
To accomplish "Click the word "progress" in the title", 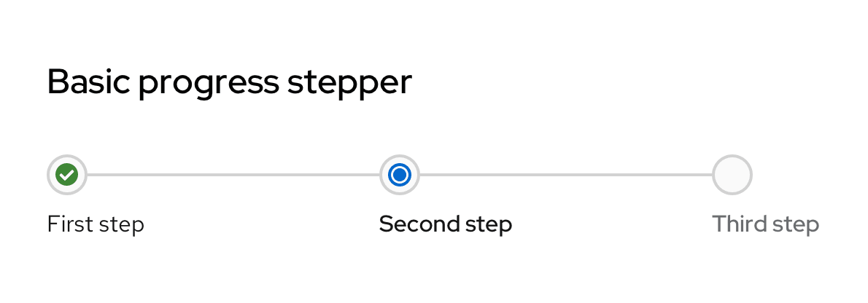I will pyautogui.click(x=209, y=84).
